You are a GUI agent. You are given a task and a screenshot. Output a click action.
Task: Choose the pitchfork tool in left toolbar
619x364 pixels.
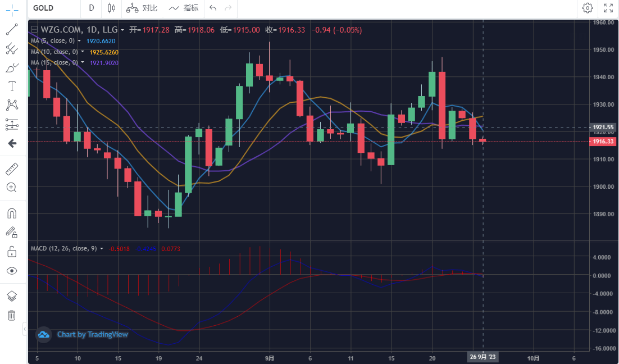click(11, 49)
